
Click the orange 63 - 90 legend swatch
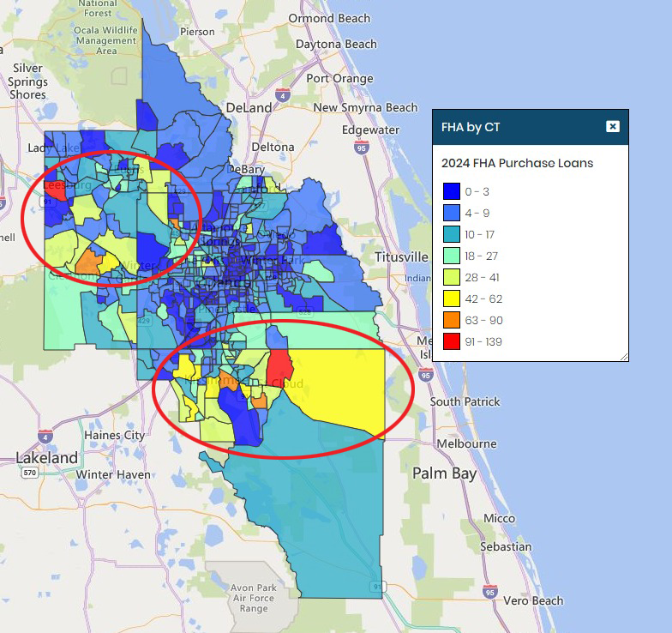coord(451,320)
